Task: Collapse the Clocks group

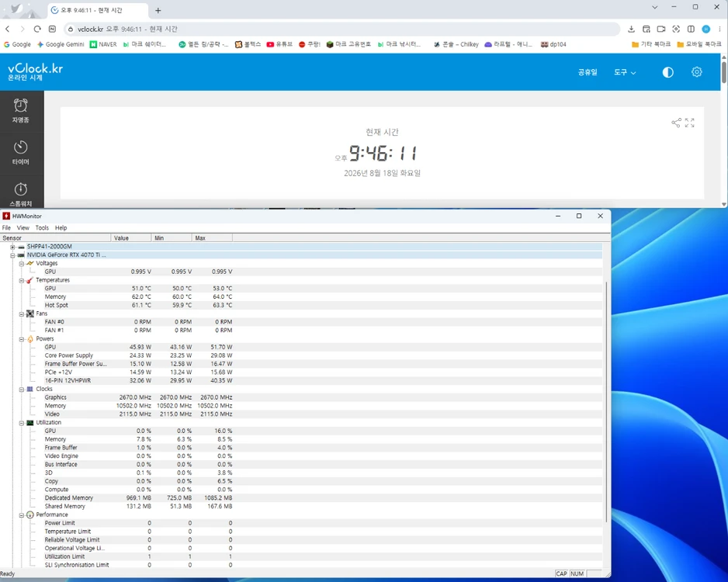Action: click(22, 389)
